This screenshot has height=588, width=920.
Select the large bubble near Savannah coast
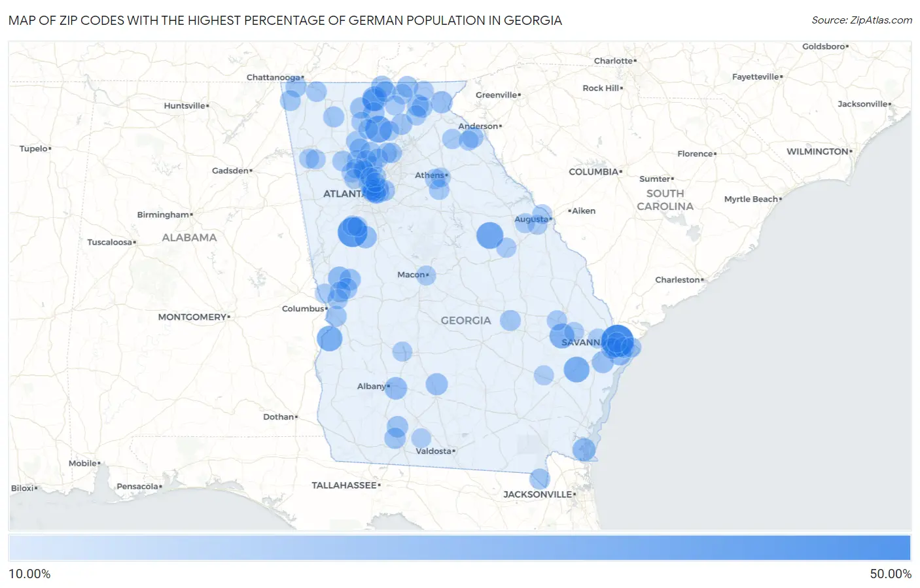(x=617, y=341)
